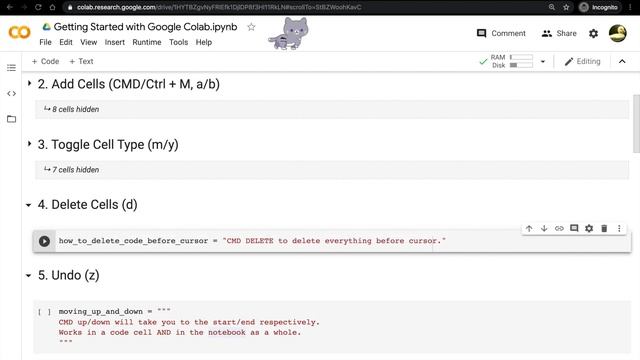Run the Delete Cells code cell
Screen dimensions: 640x360
pos(44,241)
